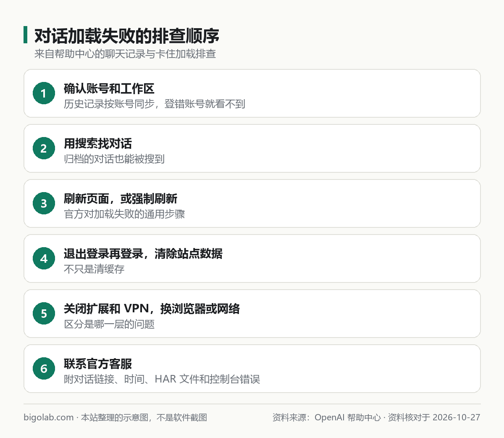Click the step 4 number badge
Viewport: 504px width, 438px height.
click(x=44, y=259)
